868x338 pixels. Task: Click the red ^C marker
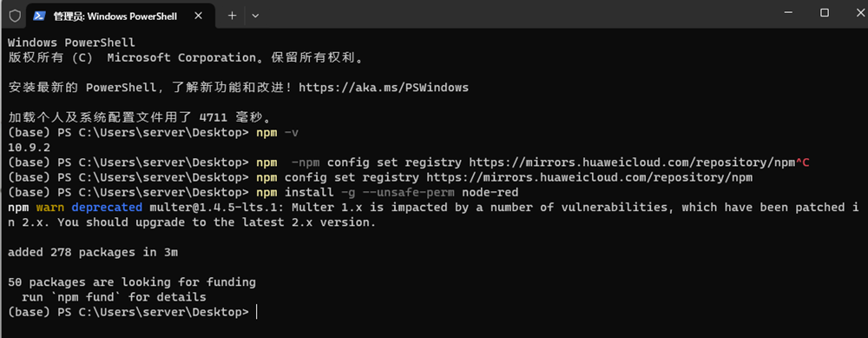click(x=802, y=162)
